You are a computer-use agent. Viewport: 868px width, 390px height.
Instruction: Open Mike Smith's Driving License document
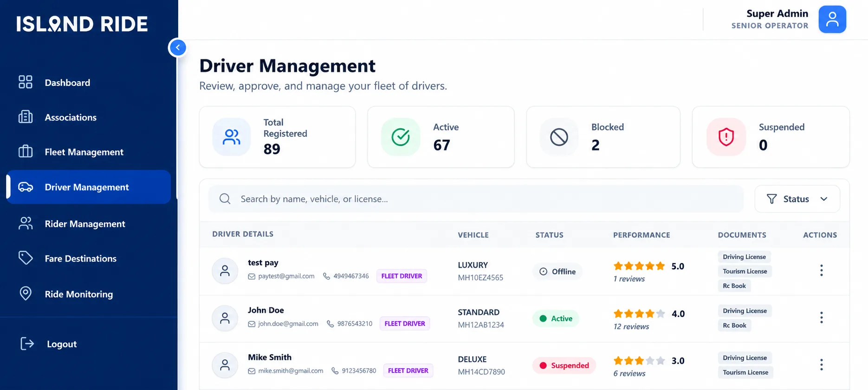tap(745, 358)
